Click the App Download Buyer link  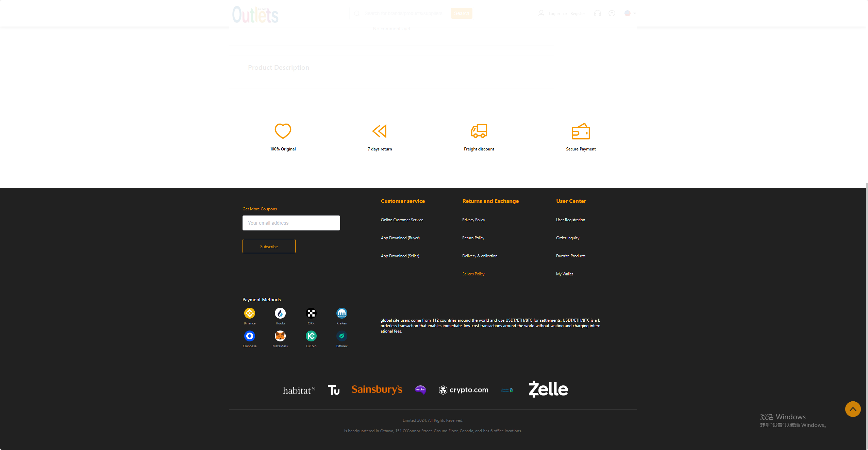click(x=400, y=237)
